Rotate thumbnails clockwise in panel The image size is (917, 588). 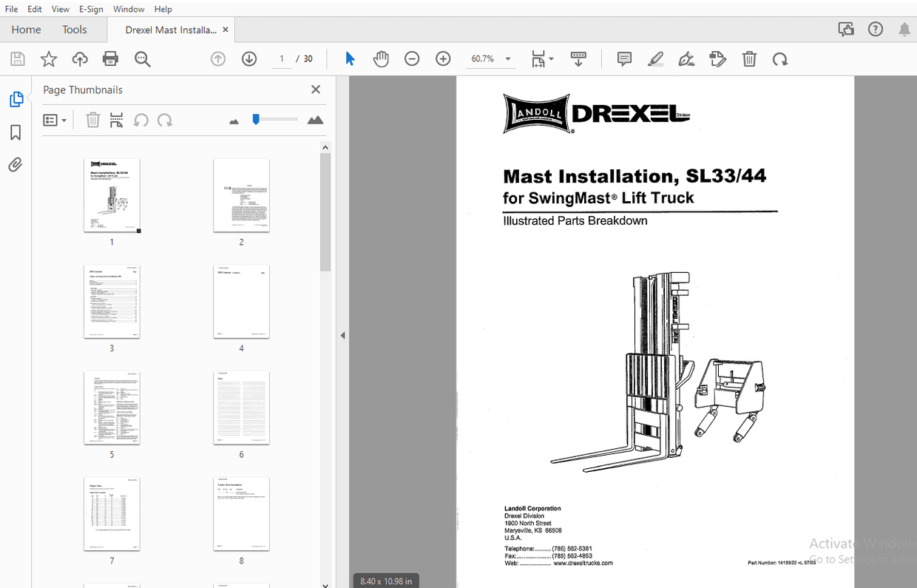(x=165, y=120)
